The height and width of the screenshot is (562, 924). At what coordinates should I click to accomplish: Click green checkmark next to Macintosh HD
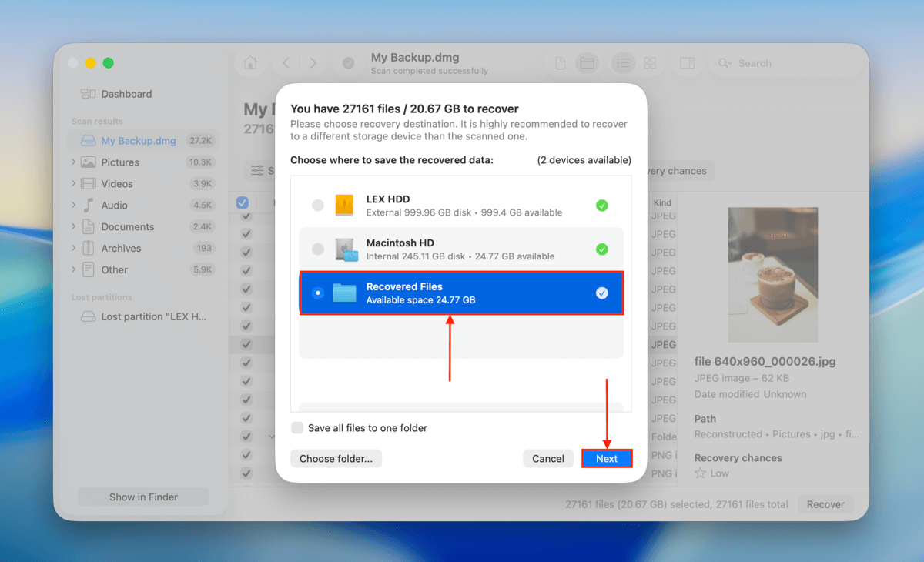pyautogui.click(x=602, y=249)
